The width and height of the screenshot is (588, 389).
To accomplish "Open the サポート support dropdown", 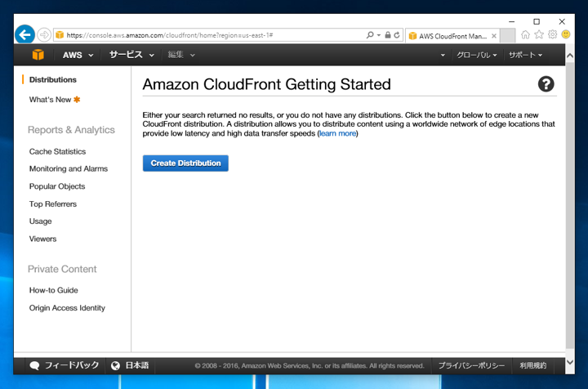I will [525, 55].
